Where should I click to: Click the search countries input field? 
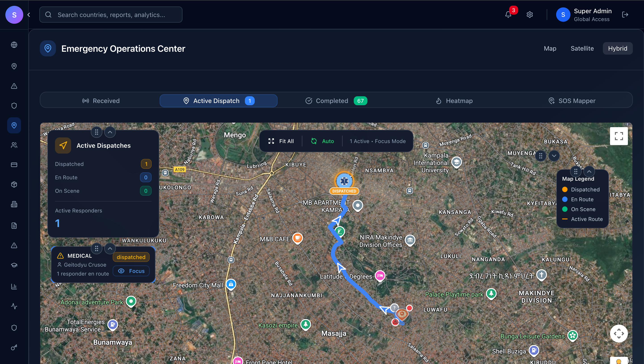point(111,15)
